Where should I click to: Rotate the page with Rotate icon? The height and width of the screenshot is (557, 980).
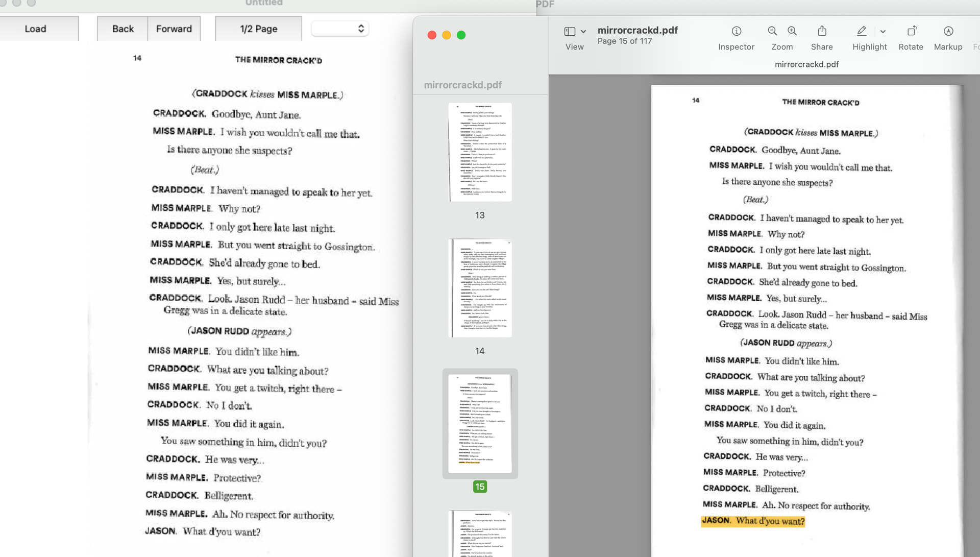tap(912, 31)
